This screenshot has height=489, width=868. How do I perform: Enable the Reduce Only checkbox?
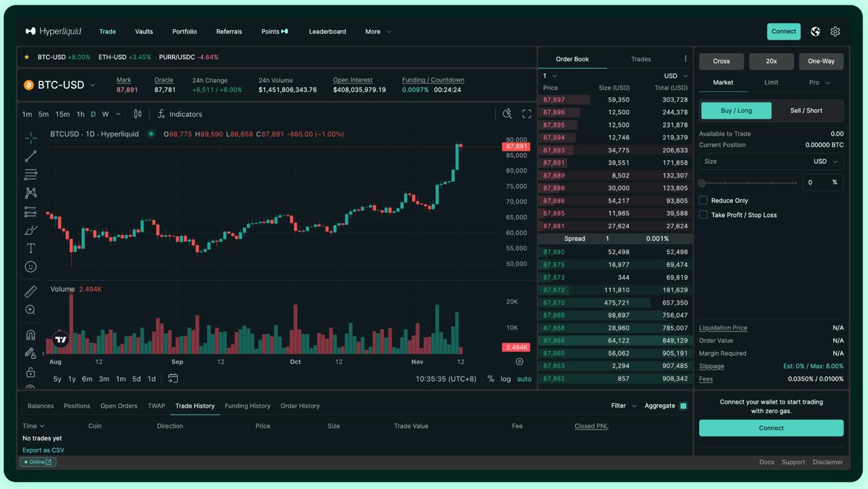(x=703, y=200)
